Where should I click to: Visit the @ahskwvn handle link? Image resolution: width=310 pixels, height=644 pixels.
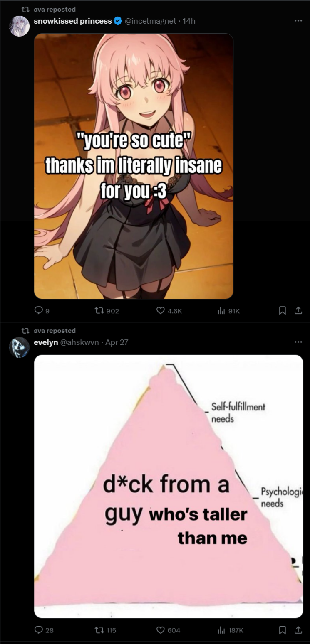pyautogui.click(x=80, y=342)
